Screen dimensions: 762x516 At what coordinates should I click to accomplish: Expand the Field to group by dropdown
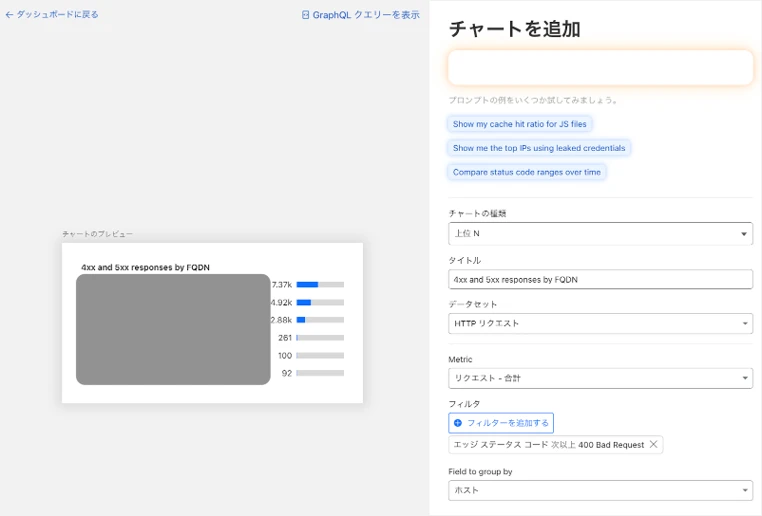[x=600, y=490]
